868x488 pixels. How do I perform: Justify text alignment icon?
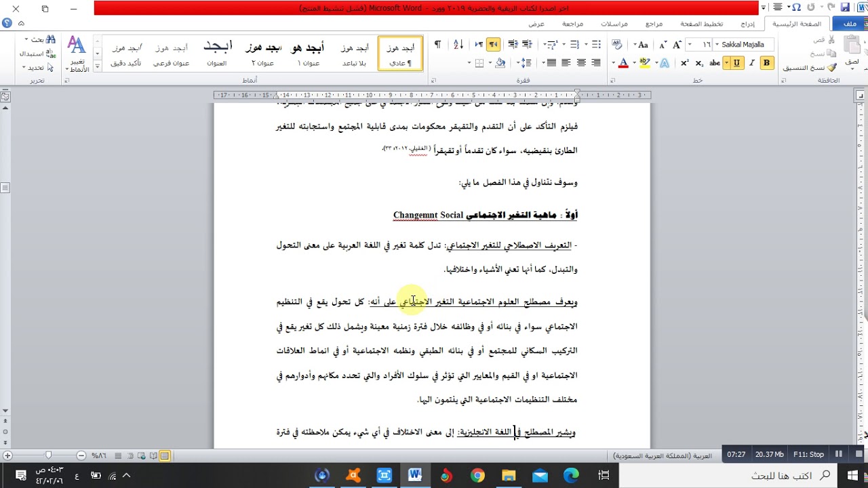tap(551, 62)
